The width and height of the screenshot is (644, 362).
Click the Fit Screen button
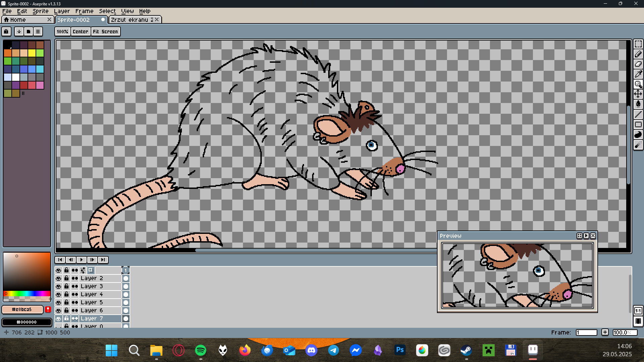click(105, 32)
